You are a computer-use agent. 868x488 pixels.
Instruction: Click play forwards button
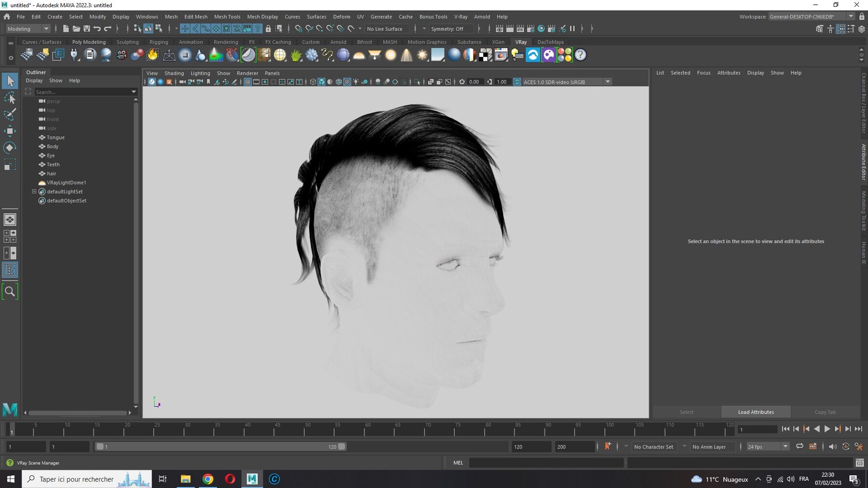coord(827,429)
